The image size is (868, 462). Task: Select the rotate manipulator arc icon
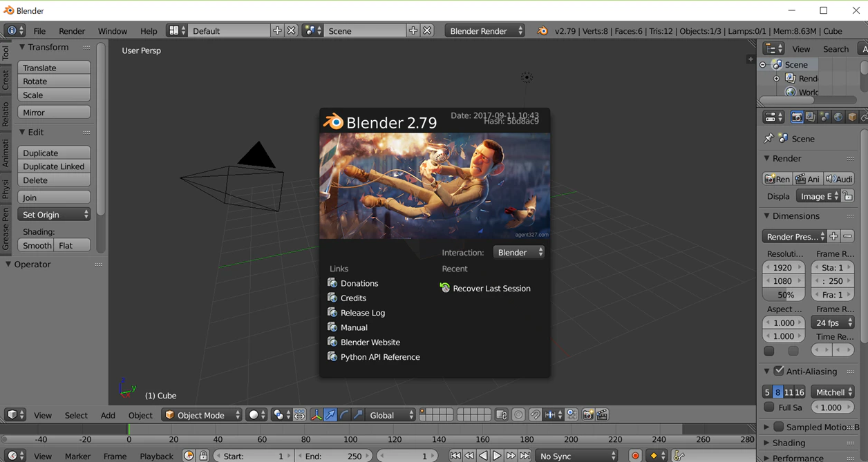click(x=344, y=415)
